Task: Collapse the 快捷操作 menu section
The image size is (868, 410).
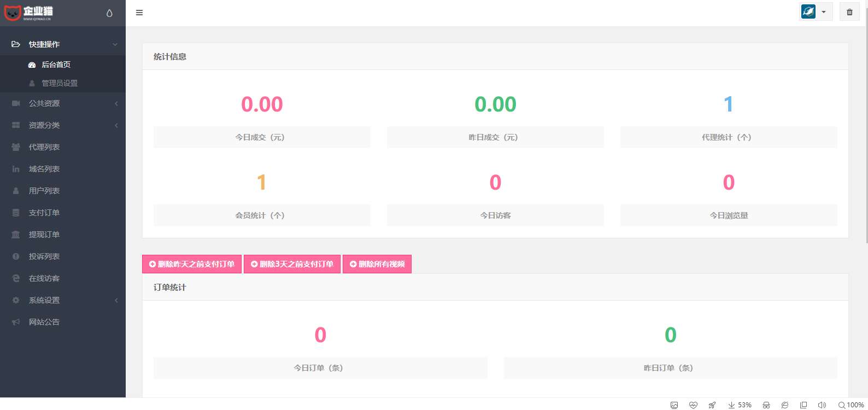Action: [63, 44]
